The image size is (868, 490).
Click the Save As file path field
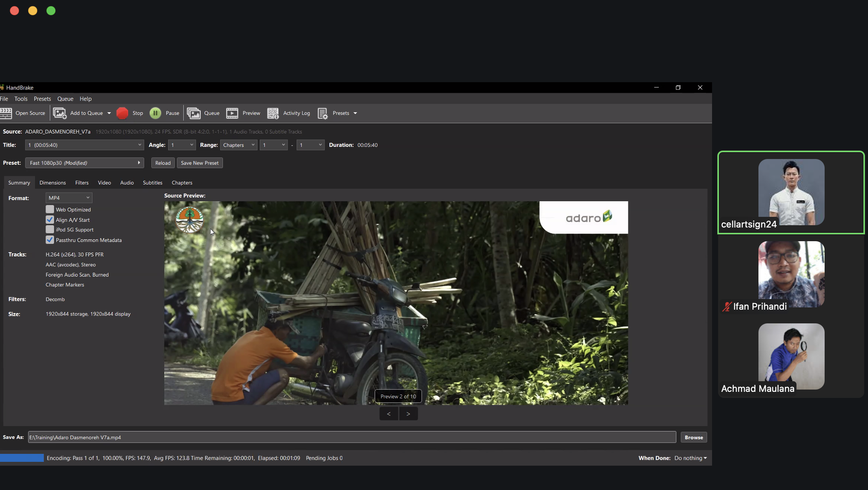[351, 437]
